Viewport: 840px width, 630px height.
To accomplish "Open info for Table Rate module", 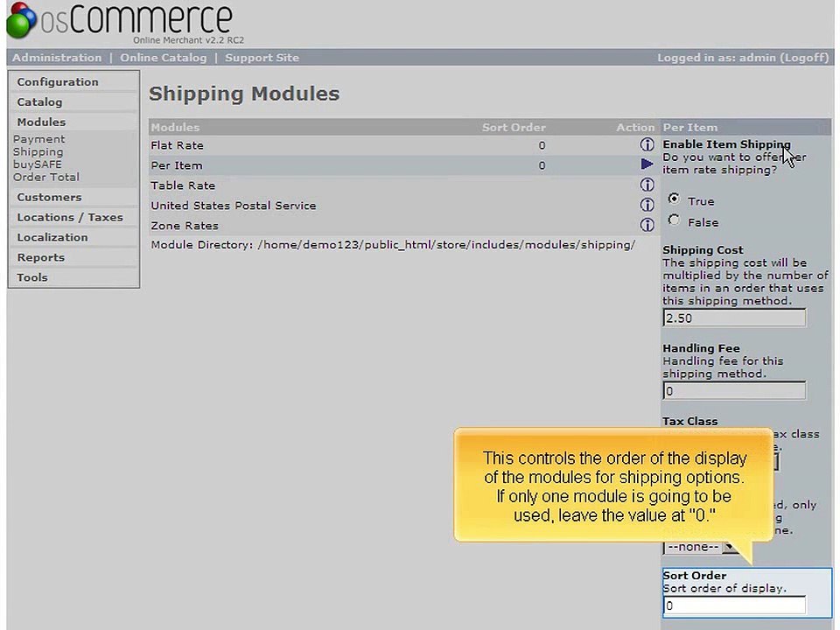I will tap(647, 185).
